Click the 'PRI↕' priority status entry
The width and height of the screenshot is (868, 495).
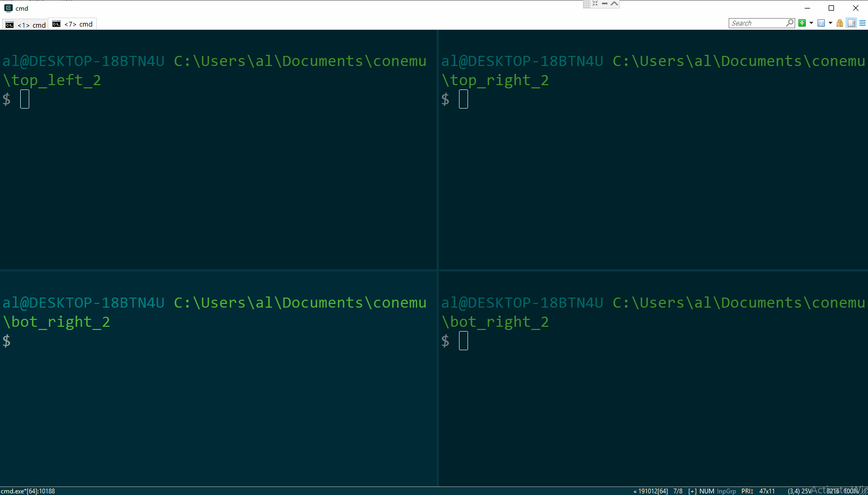pyautogui.click(x=747, y=491)
